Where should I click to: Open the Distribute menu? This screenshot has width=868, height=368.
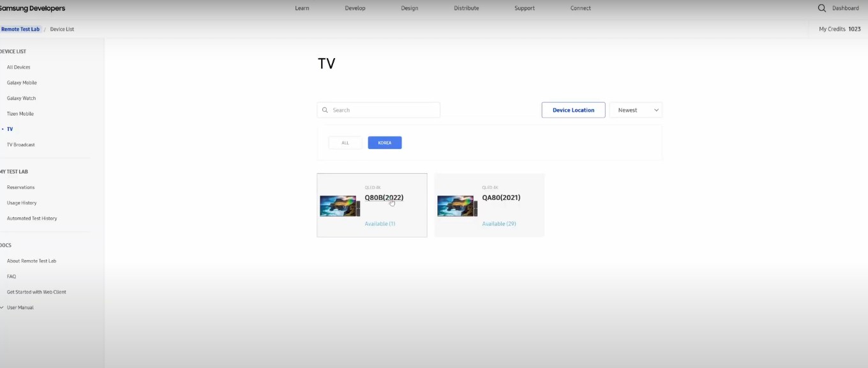[x=466, y=8]
